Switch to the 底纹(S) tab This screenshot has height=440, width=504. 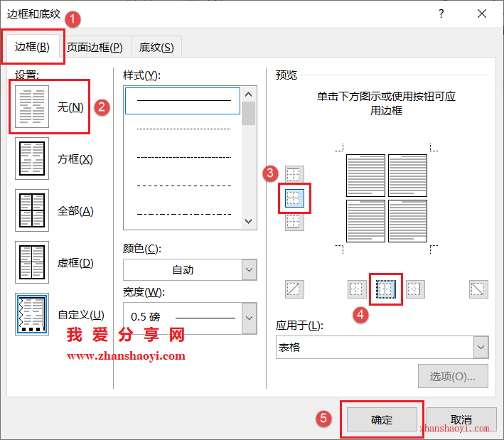pos(156,48)
